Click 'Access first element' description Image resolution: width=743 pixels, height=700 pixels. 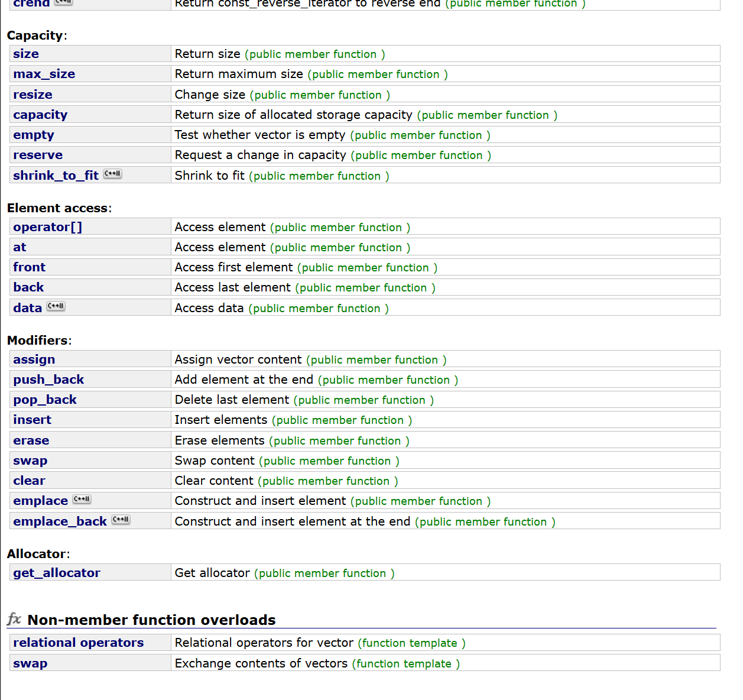233,267
